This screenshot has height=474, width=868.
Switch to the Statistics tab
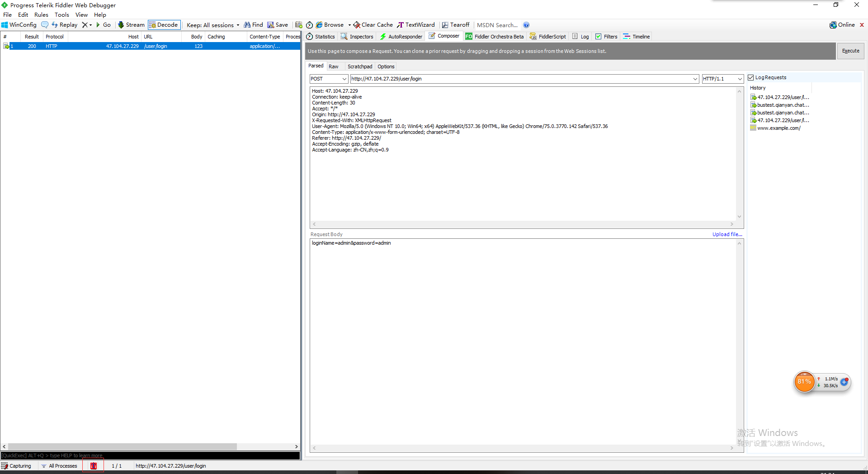(x=321, y=37)
